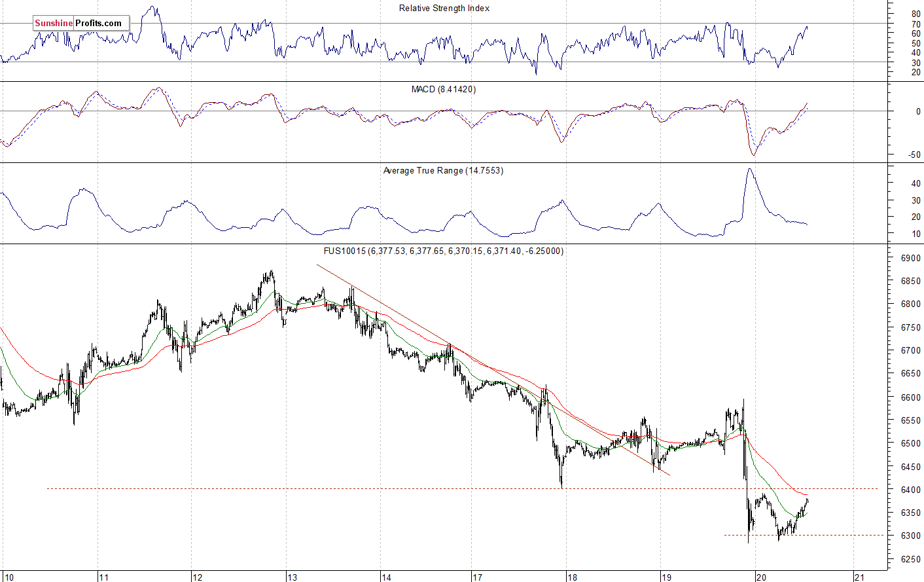The height and width of the screenshot is (582, 924).
Task: Click the date label 11 on the time axis
Action: (x=103, y=577)
